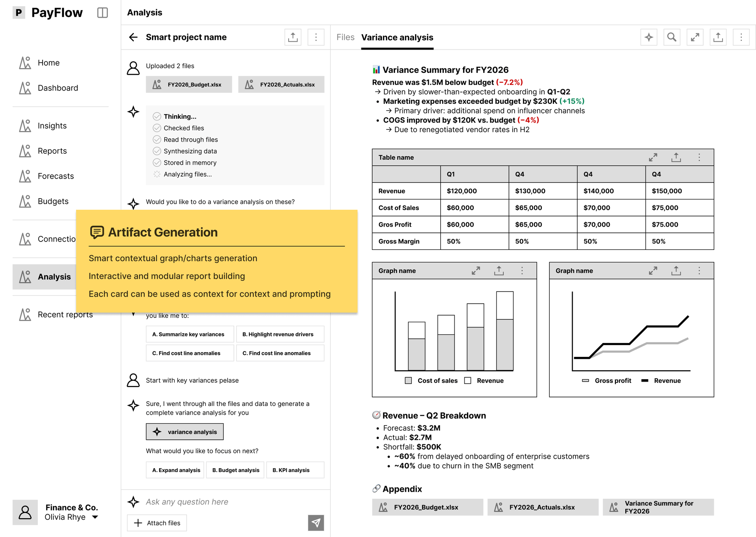Export the bar chart Graph name card

point(499,271)
